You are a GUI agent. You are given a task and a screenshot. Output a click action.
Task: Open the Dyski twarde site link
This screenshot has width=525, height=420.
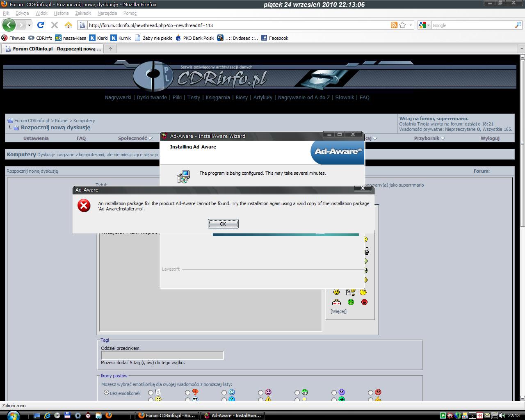point(152,97)
